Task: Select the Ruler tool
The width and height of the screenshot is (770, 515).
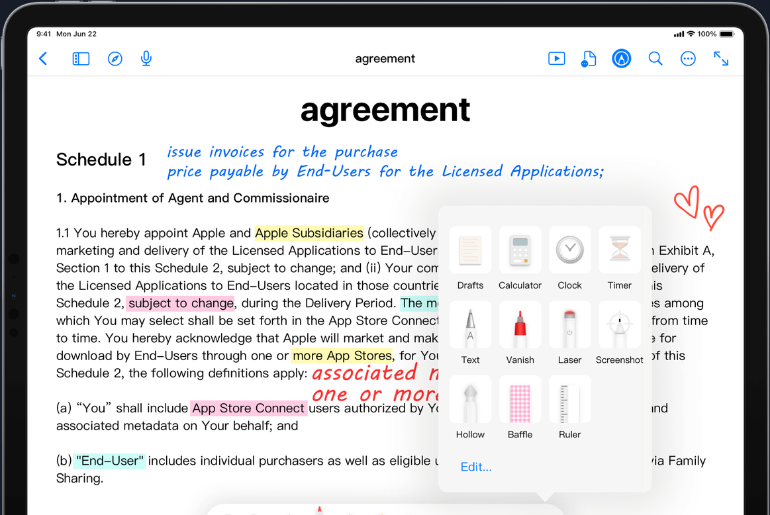Action: [570, 407]
